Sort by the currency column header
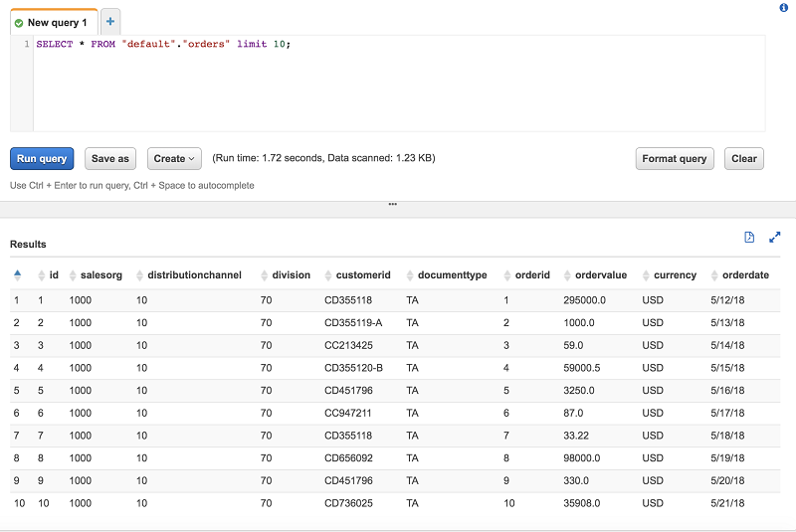Viewport: 796px width, 532px height. pyautogui.click(x=675, y=275)
